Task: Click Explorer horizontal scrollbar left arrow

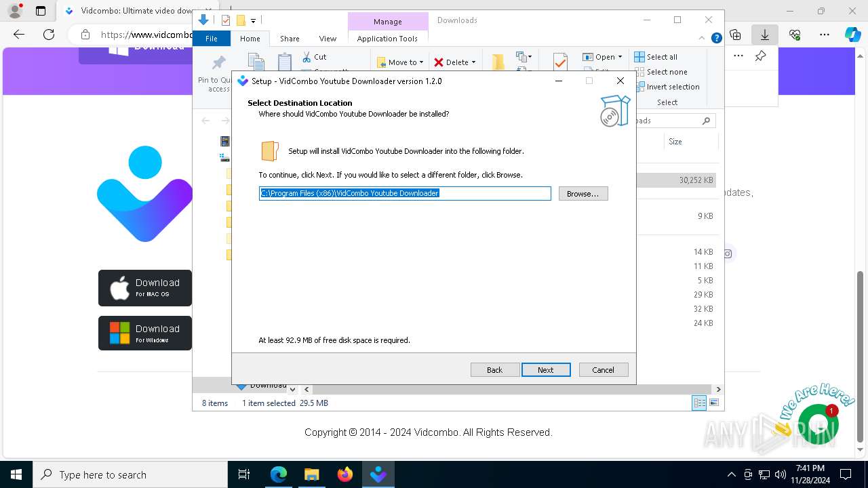Action: tap(307, 389)
